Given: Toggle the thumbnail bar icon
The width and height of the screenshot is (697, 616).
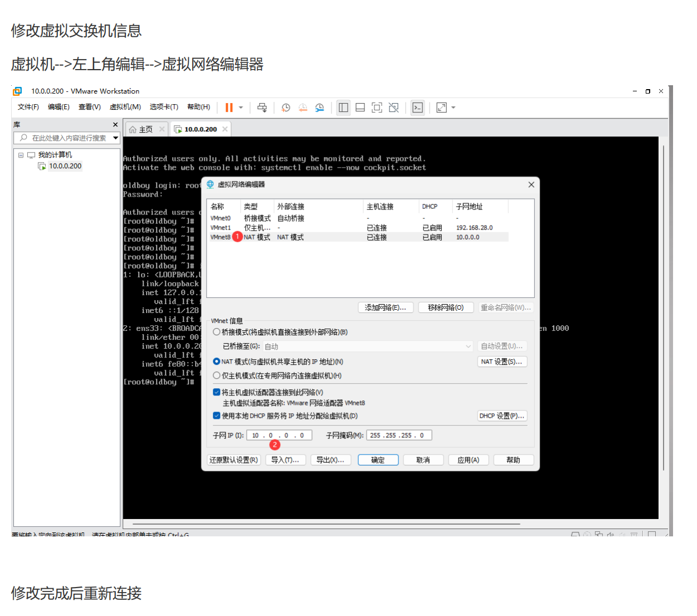Looking at the screenshot, I should [360, 107].
